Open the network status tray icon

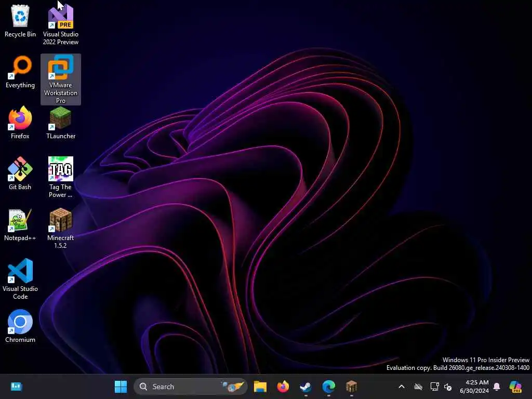pos(434,387)
